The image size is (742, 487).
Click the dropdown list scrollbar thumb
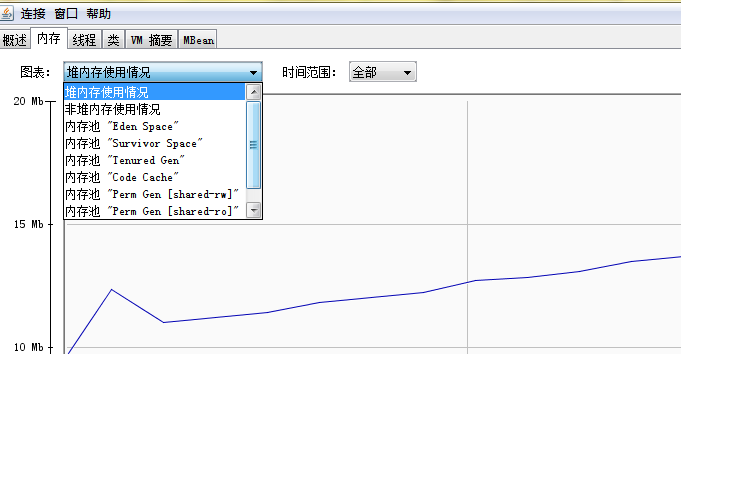point(254,145)
